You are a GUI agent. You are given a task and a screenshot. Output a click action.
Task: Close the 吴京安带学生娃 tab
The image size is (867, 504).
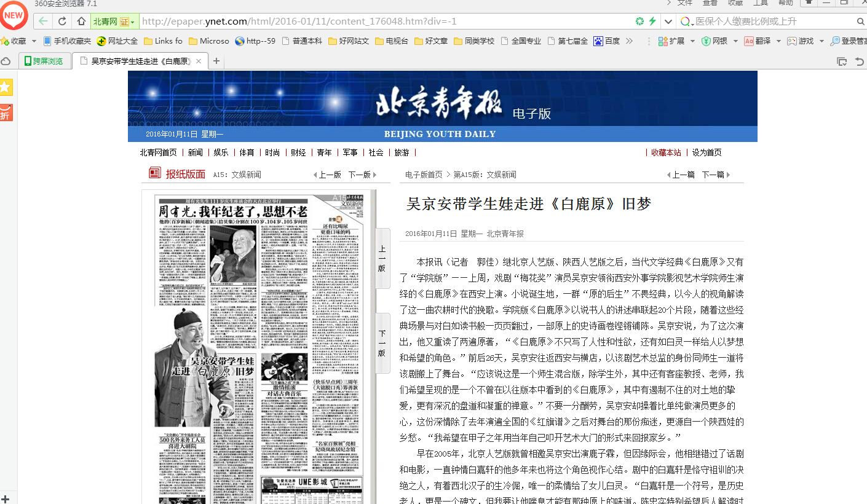click(x=199, y=61)
